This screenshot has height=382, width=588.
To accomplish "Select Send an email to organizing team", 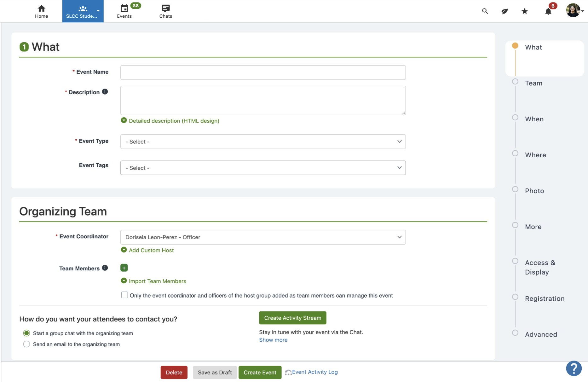I will click(x=26, y=344).
